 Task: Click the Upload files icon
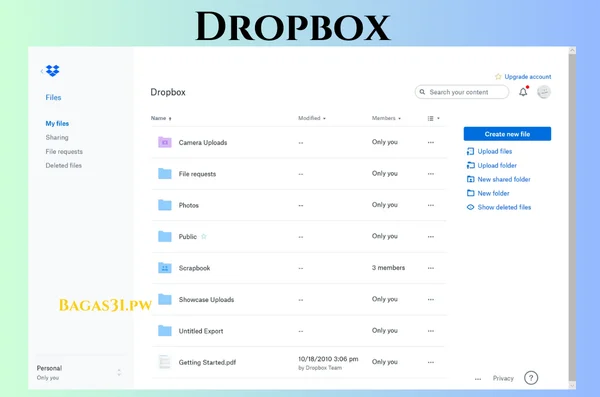click(x=470, y=151)
